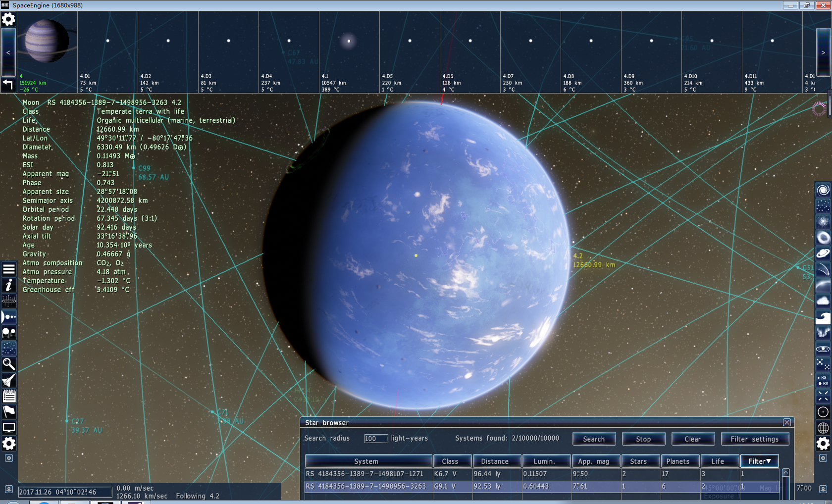
Task: Toggle water surface display icon
Action: [x=823, y=317]
